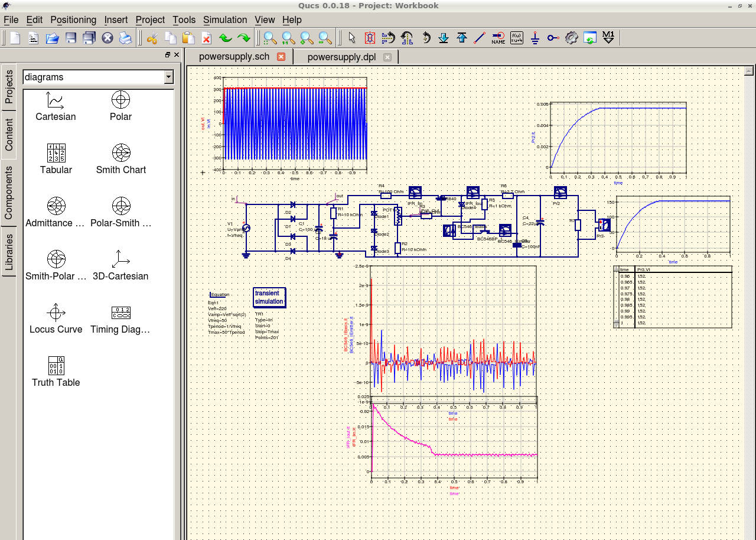Insert a port symbol from toolbar
This screenshot has width=756, height=540.
[x=553, y=38]
